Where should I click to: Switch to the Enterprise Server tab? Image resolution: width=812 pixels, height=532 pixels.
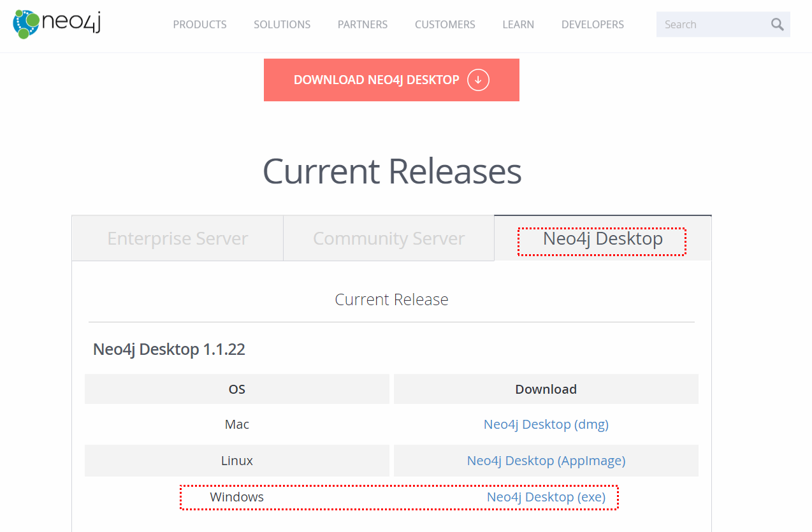pyautogui.click(x=177, y=238)
